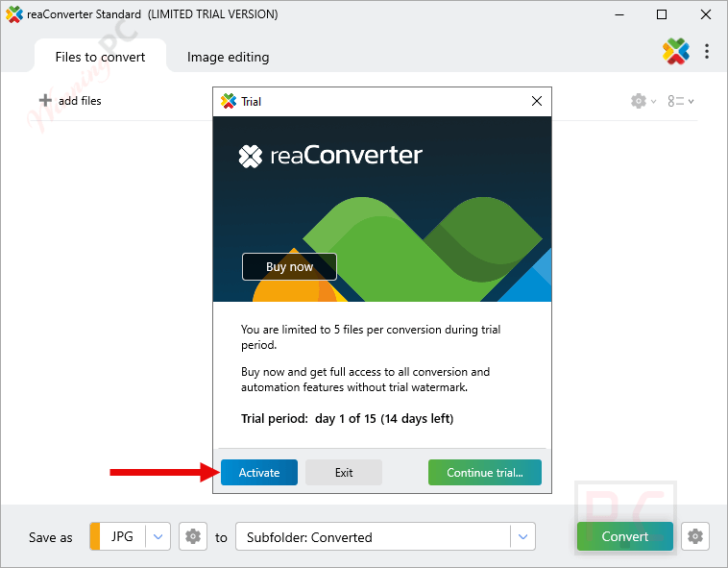Minimize the reaConverter window
This screenshot has width=728, height=568.
coord(619,14)
